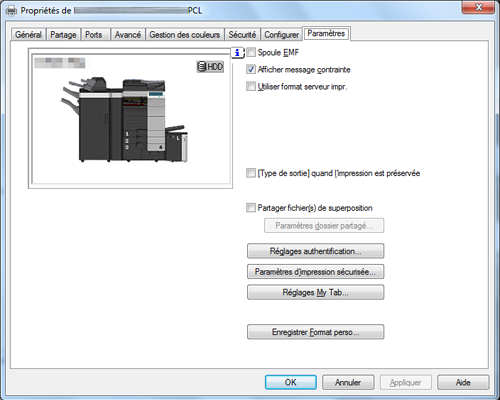Viewport: 500px width, 400px height.
Task: Click the blue device information icon
Action: point(237,53)
